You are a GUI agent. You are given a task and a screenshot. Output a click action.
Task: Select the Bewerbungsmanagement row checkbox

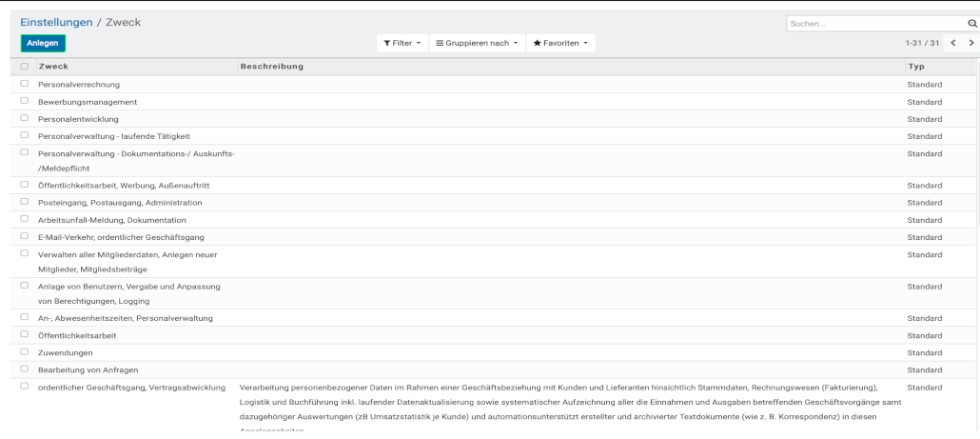point(25,102)
